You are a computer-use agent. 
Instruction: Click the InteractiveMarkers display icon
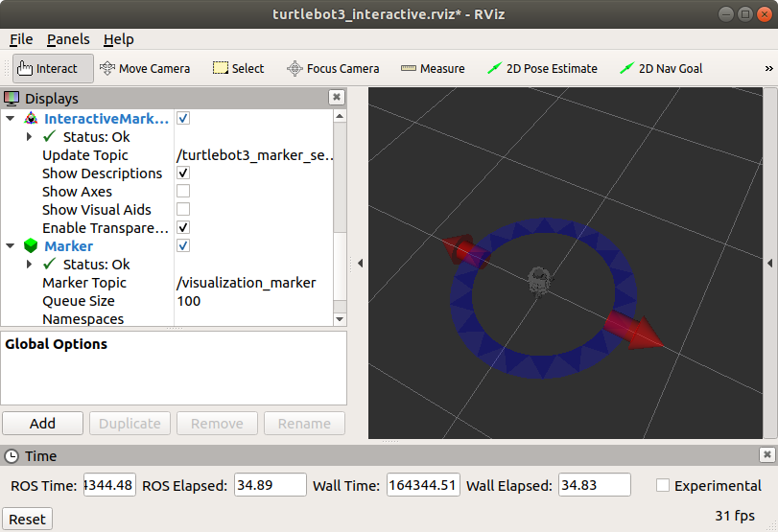[x=31, y=119]
